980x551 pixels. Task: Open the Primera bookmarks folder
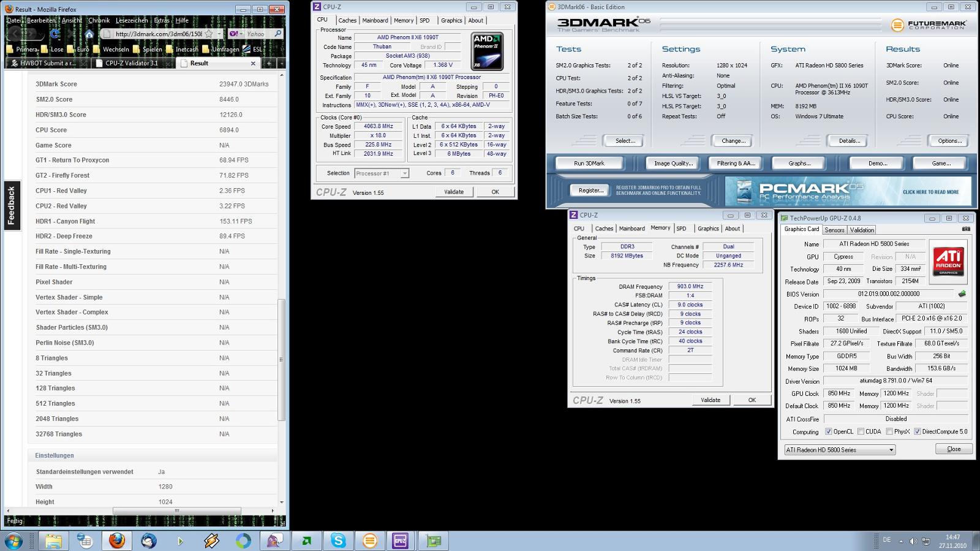(x=22, y=49)
